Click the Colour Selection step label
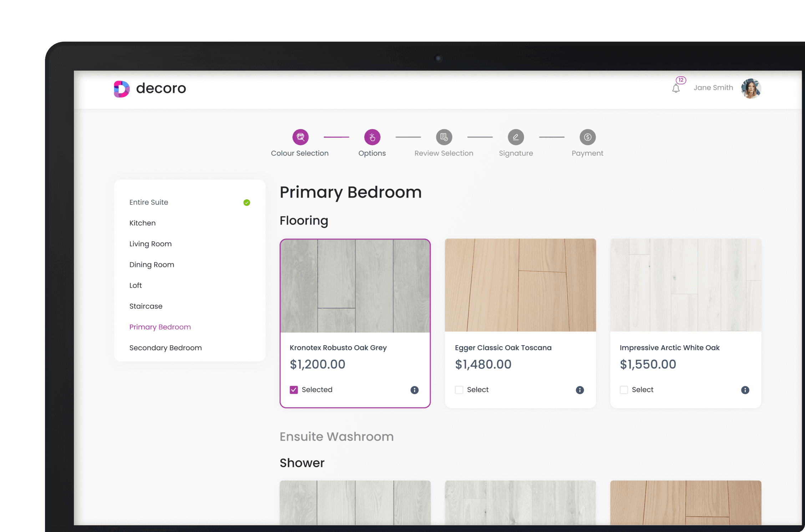This screenshot has height=532, width=805. pos(300,153)
